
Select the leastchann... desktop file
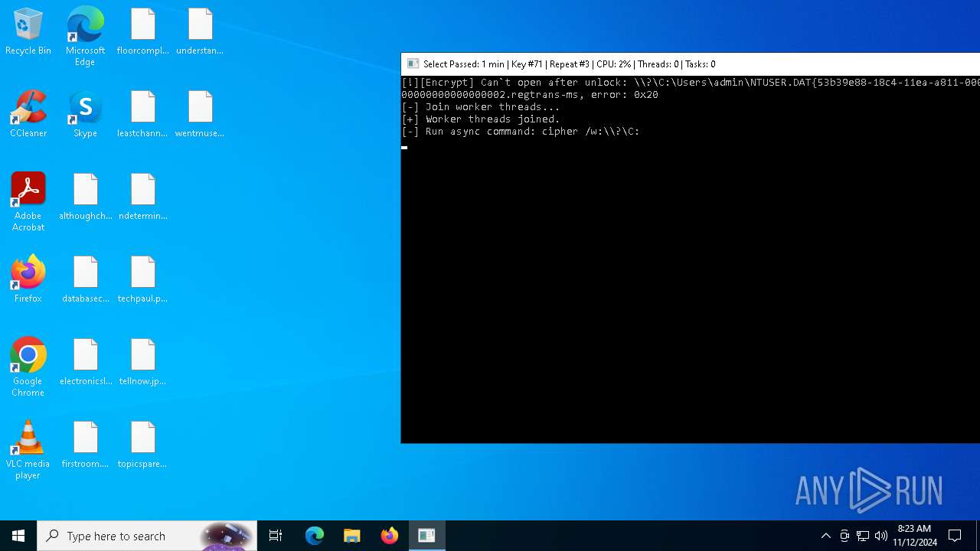[x=142, y=115]
